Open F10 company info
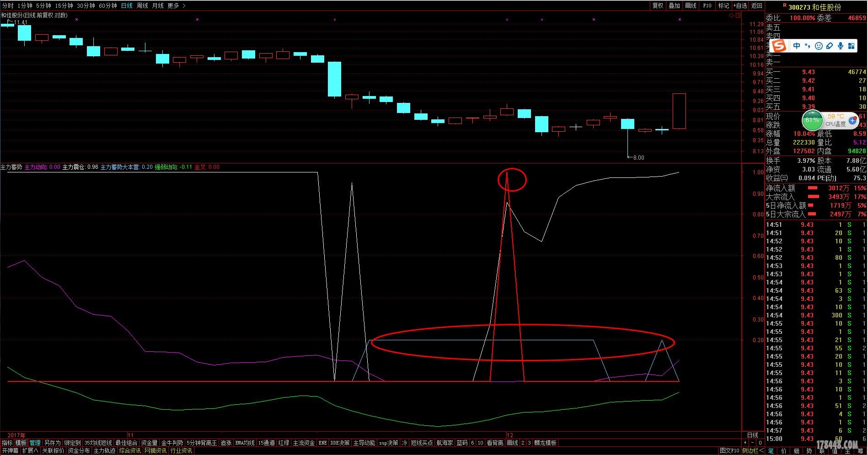The width and height of the screenshot is (868, 456). point(707,5)
